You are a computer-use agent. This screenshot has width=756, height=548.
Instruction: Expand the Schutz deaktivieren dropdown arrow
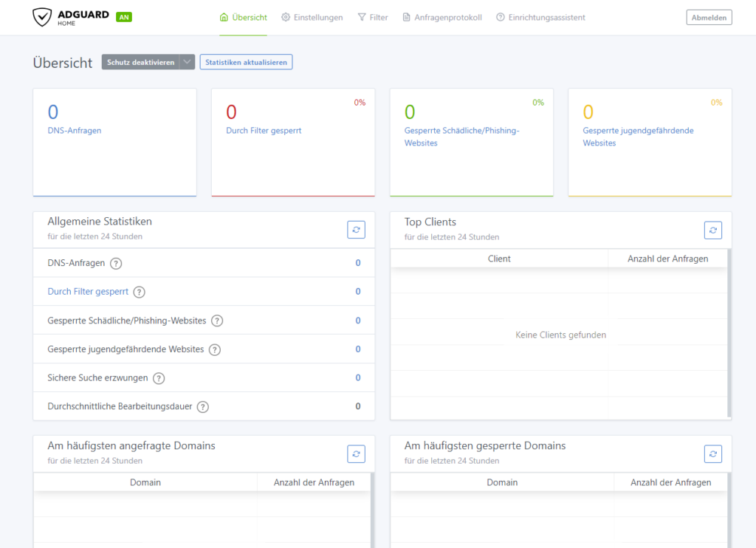187,62
